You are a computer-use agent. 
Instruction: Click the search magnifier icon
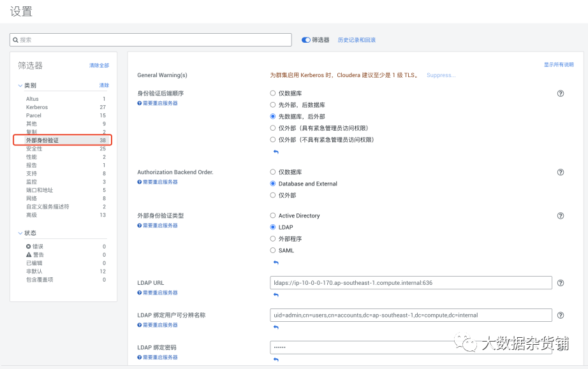coord(15,40)
